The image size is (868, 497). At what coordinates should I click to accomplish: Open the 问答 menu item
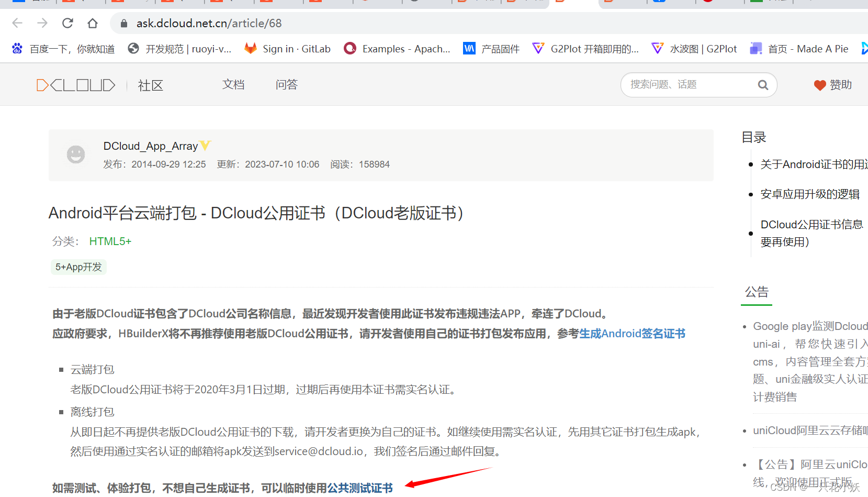[287, 84]
